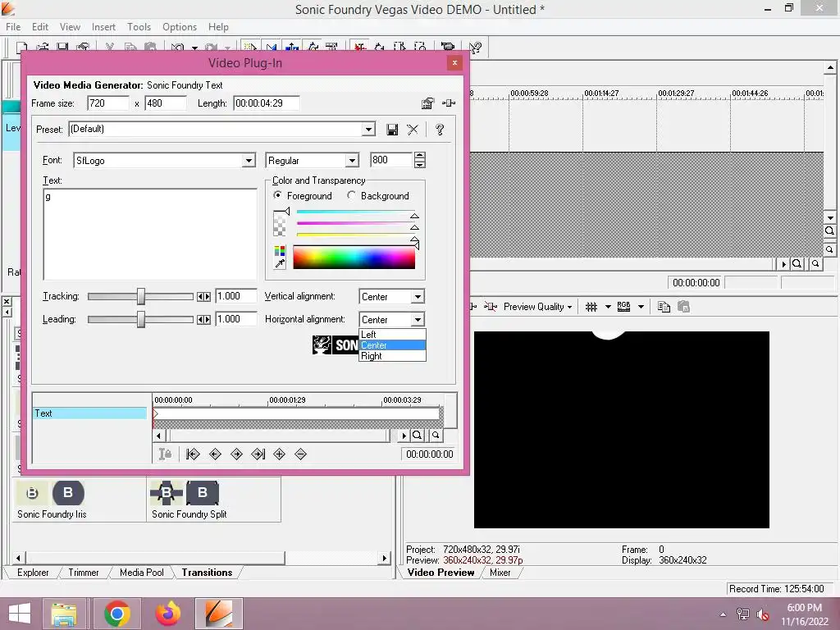Choose Right in horizontal alignment list
The image size is (840, 630).
tap(392, 356)
